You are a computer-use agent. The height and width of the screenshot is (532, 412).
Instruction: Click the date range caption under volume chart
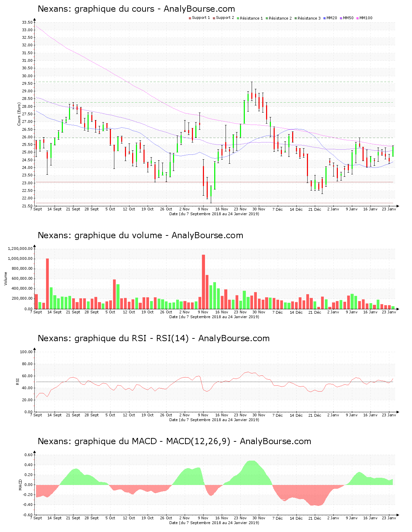[214, 317]
